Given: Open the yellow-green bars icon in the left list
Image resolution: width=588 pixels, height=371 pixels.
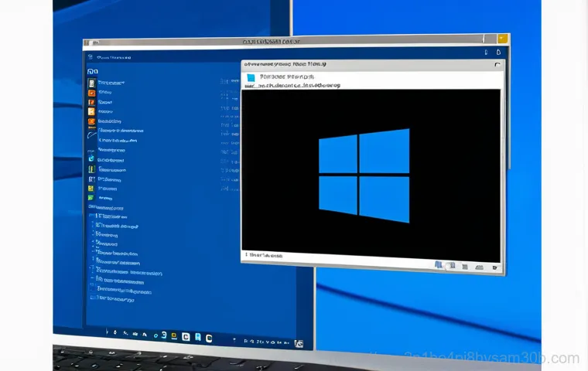Looking at the screenshot, I should point(91,169).
